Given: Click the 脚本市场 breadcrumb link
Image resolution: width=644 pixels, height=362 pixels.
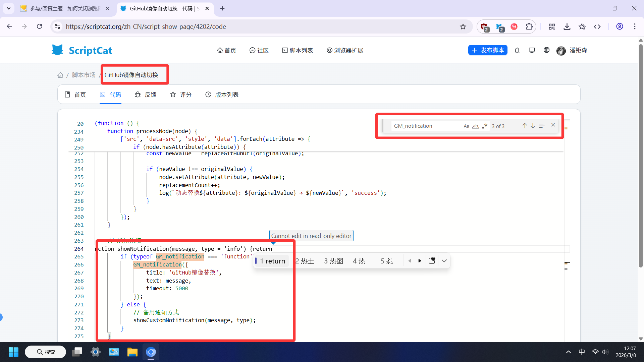Looking at the screenshot, I should 84,75.
